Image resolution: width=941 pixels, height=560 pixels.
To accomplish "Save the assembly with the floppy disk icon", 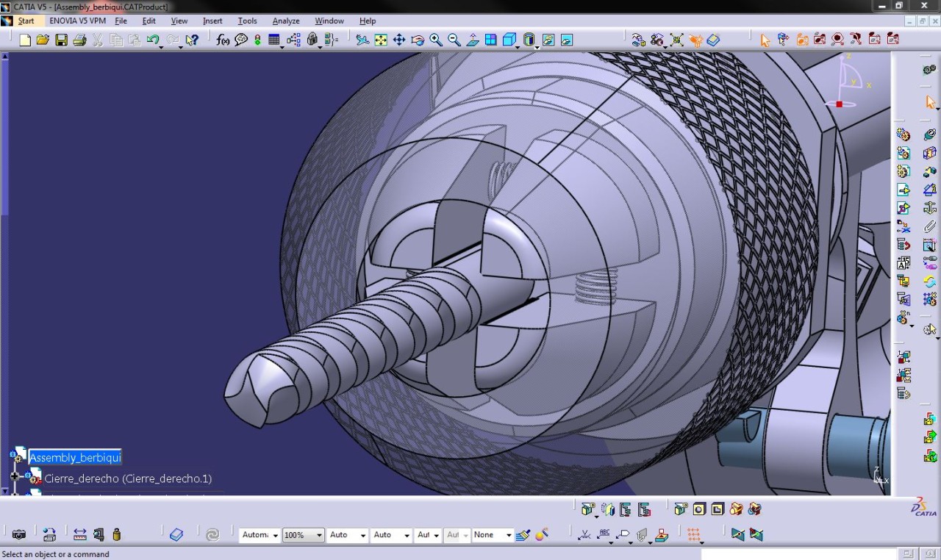I will click(61, 40).
